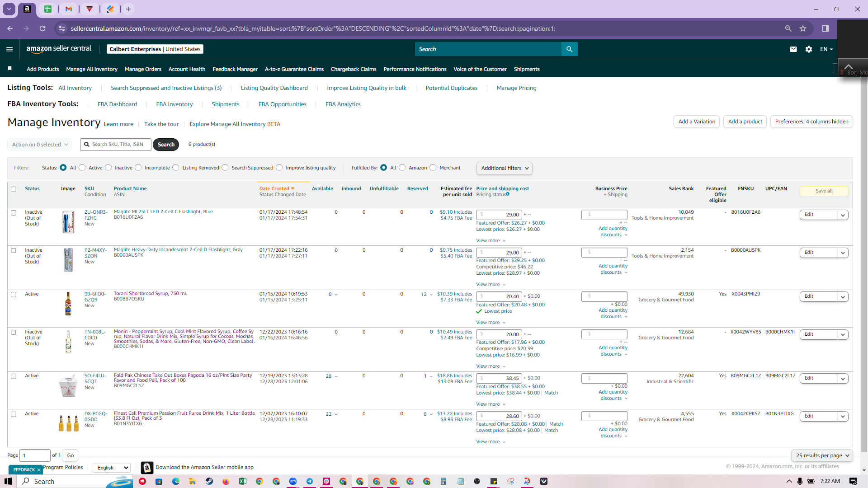Image resolution: width=868 pixels, height=488 pixels.
Task: Open Edit dropdown arrow for Torani Shortbread Syrup
Action: 843,297
